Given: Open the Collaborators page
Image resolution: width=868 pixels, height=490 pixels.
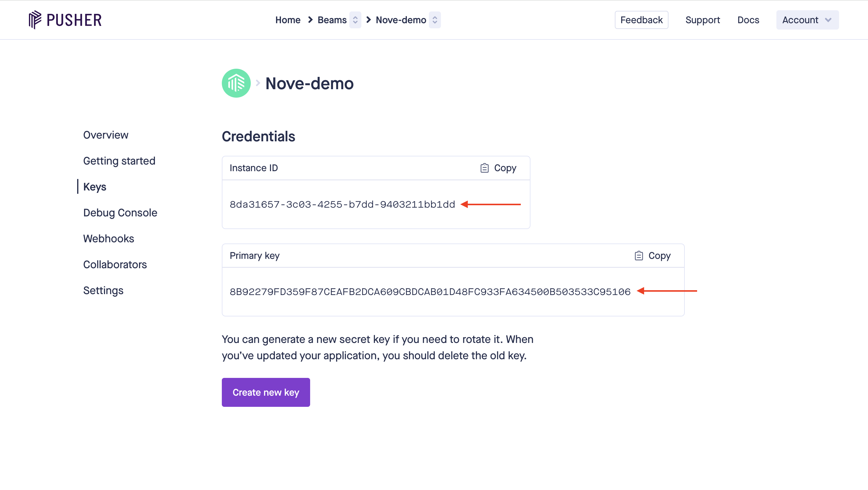Looking at the screenshot, I should [115, 265].
